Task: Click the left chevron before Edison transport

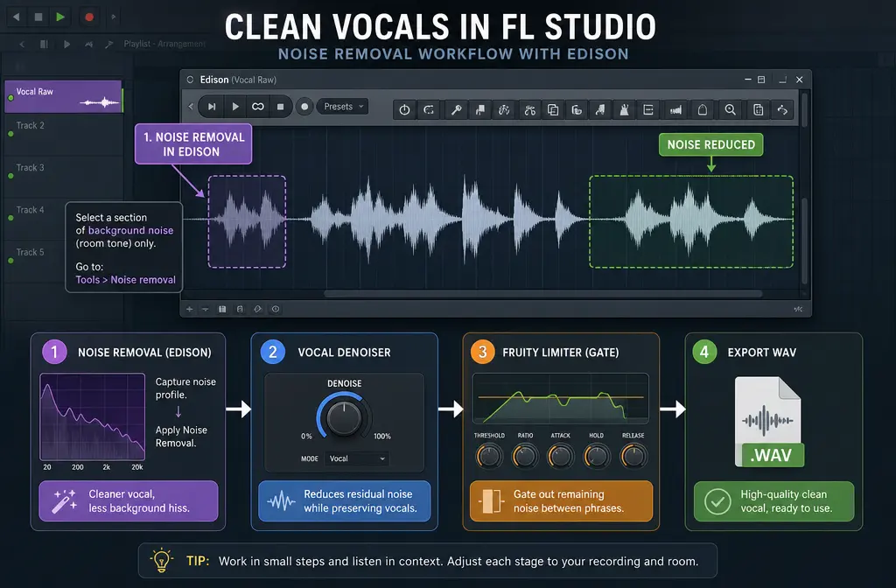Action: [191, 106]
